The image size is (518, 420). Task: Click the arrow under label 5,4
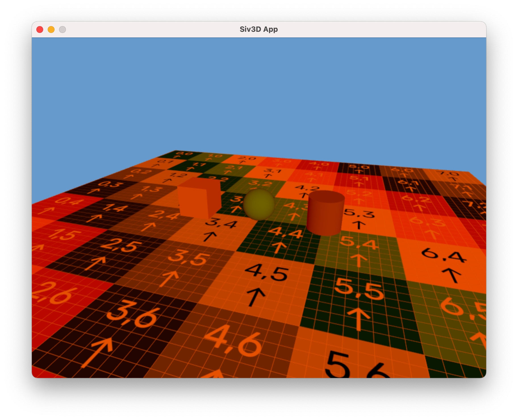[x=358, y=260]
